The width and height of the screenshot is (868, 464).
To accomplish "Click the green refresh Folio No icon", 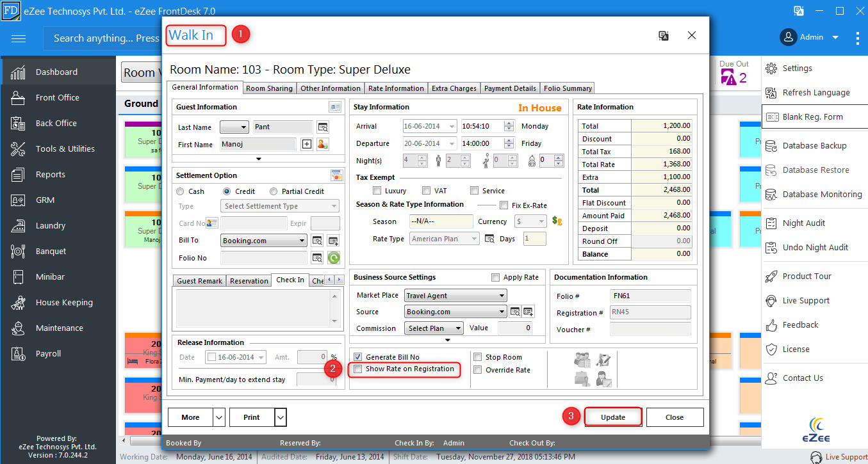I will 333,258.
